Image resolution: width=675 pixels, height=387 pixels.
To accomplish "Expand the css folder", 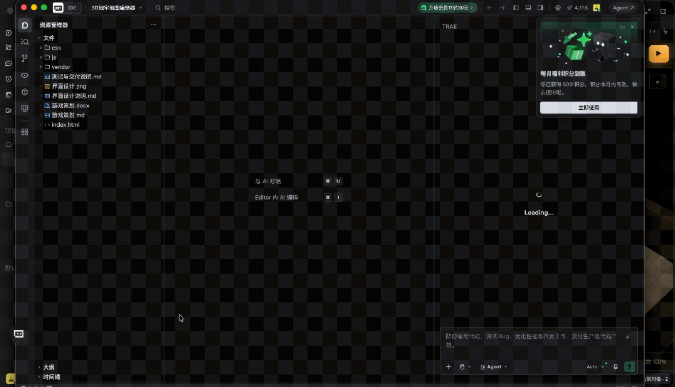I will point(51,48).
